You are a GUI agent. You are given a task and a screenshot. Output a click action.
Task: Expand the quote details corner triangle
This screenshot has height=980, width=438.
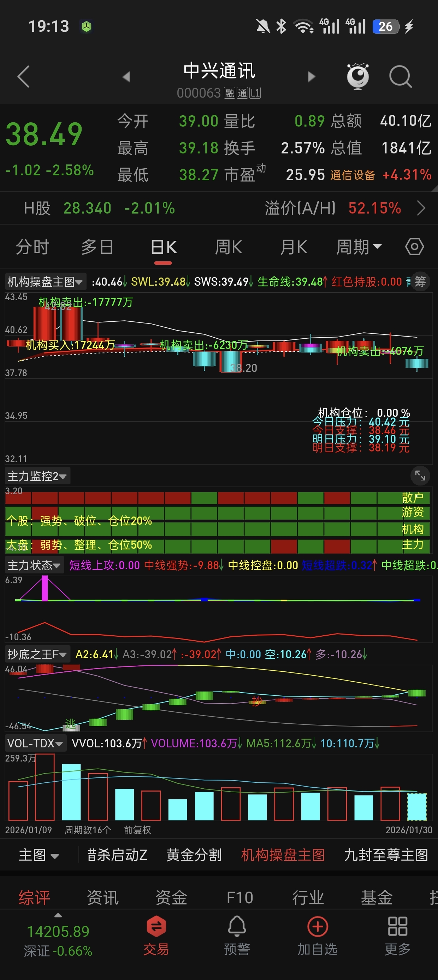tap(434, 188)
